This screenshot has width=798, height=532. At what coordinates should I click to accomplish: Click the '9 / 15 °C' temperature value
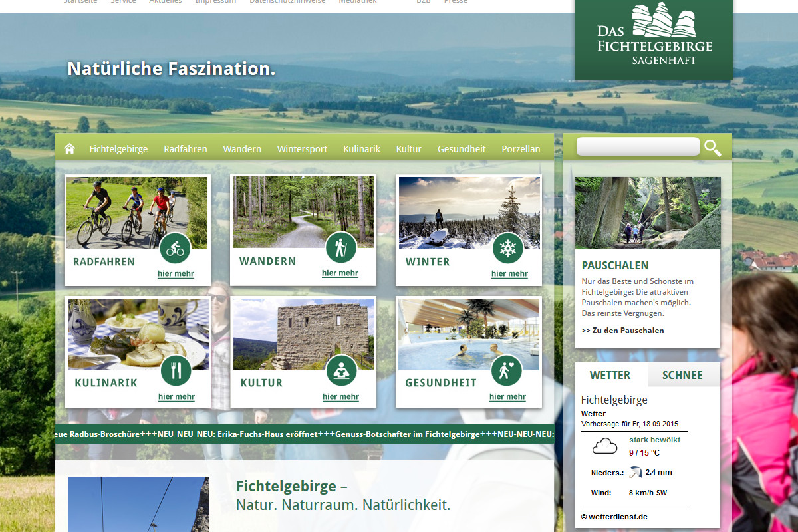coord(644,453)
